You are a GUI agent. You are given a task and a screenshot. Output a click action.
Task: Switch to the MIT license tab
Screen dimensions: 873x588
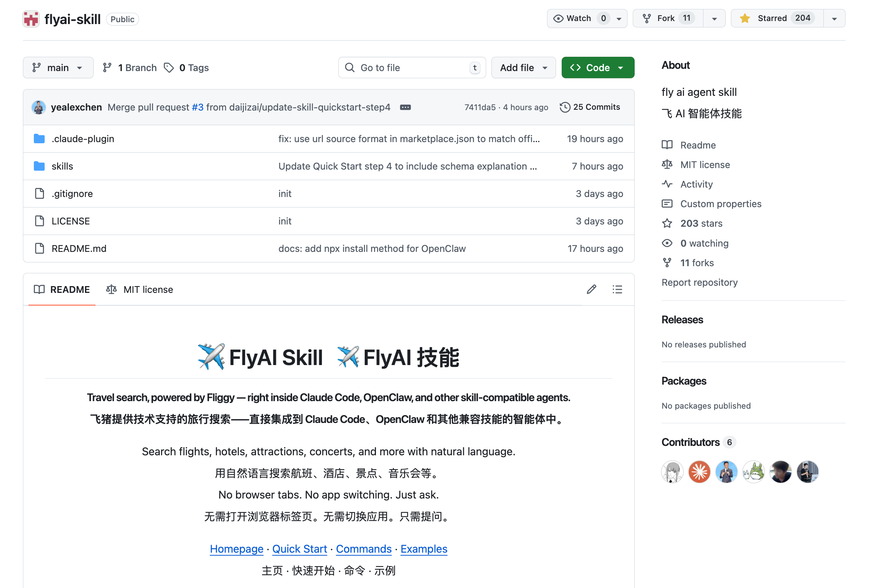click(x=140, y=289)
